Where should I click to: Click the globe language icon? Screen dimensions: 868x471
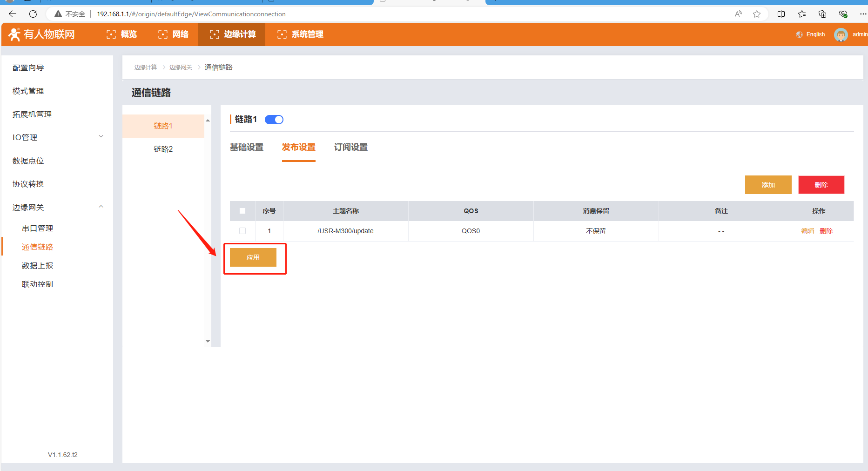coord(799,34)
